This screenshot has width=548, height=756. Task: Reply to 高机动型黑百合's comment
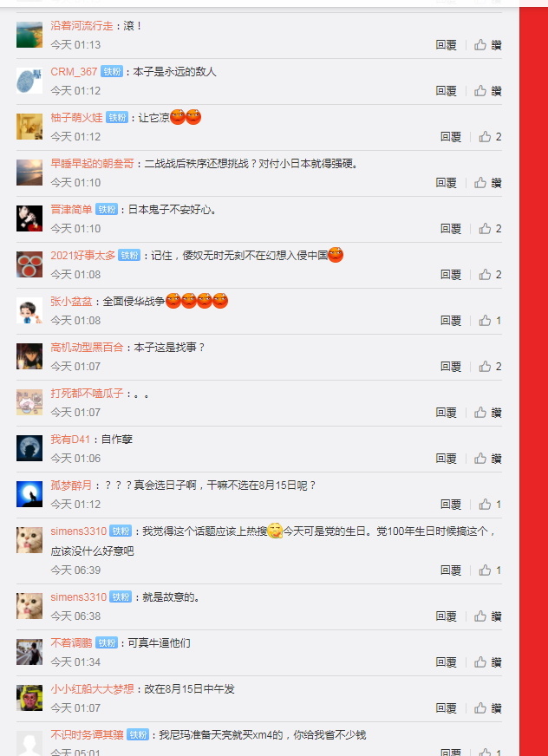(451, 367)
